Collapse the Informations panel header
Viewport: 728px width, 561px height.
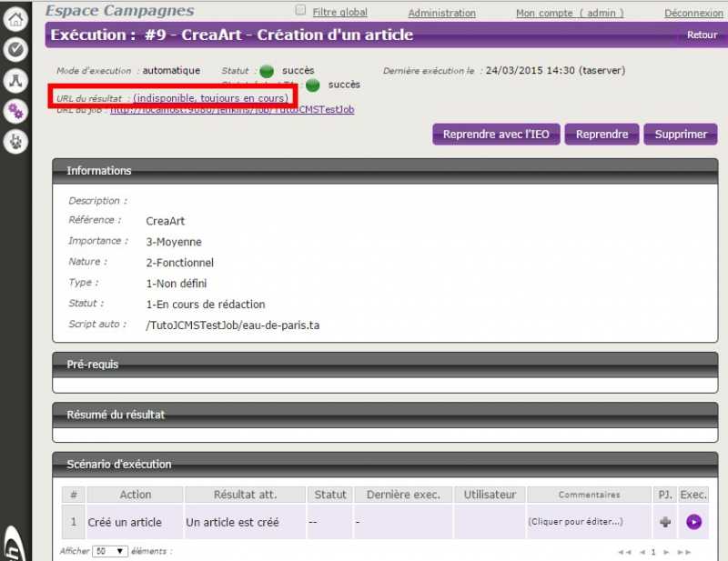385,171
